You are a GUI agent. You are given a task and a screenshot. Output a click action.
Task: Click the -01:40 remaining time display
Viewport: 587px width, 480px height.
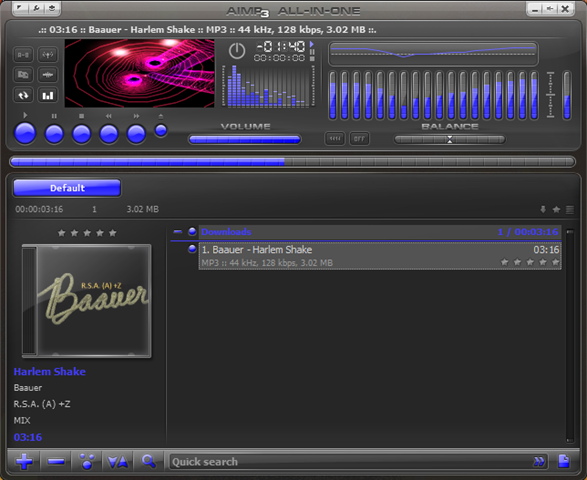[x=281, y=46]
